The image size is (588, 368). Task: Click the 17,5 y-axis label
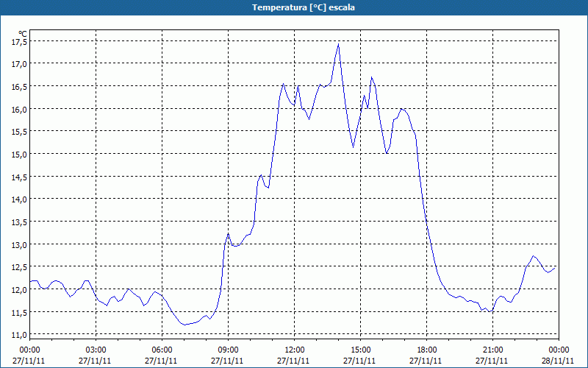(x=20, y=41)
